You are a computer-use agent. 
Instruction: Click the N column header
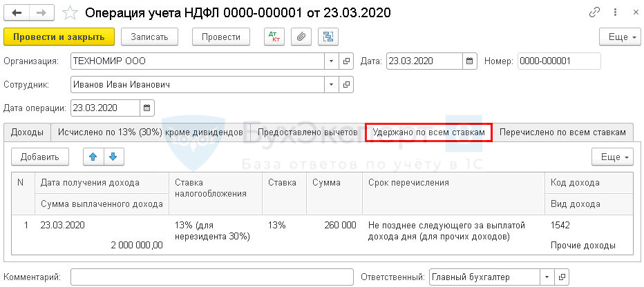pos(23,193)
